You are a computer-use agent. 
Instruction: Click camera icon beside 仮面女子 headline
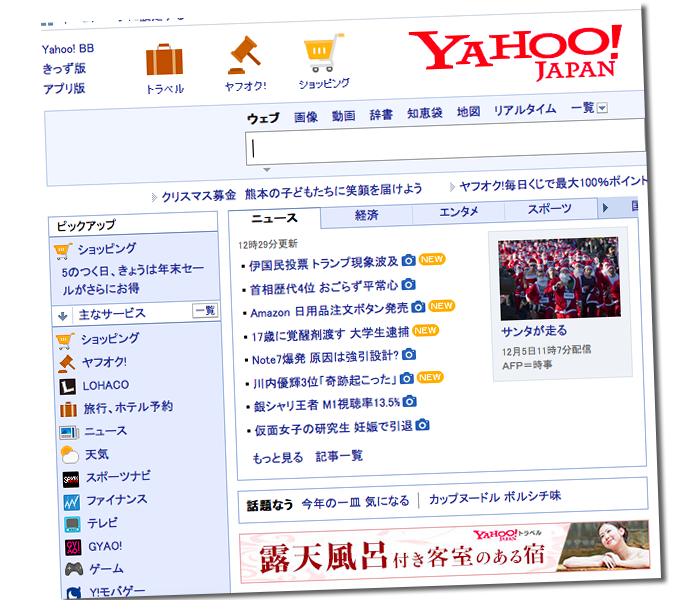click(422, 425)
